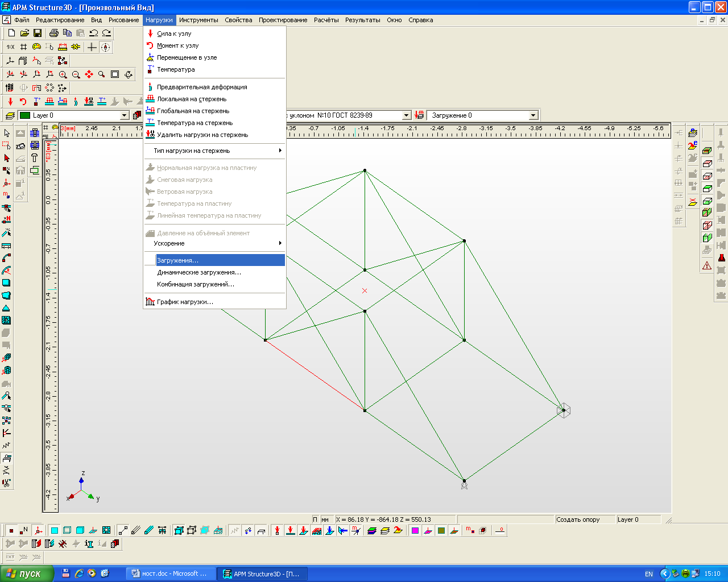Click the green square in bottom toolbar
This screenshot has height=582, width=728.
point(441,530)
